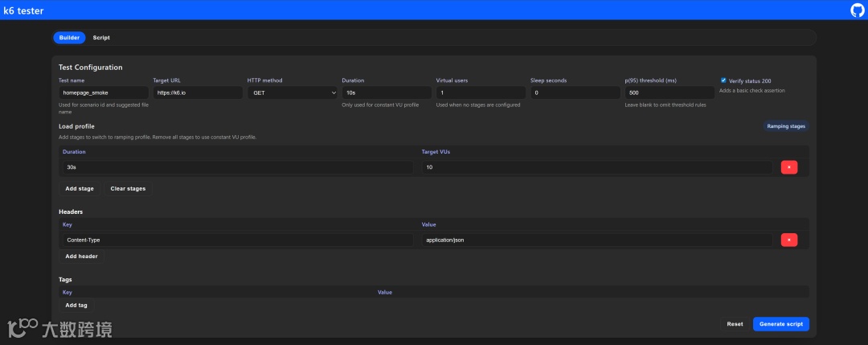Open the GitHub icon link
The width and height of the screenshot is (868, 345).
(857, 10)
